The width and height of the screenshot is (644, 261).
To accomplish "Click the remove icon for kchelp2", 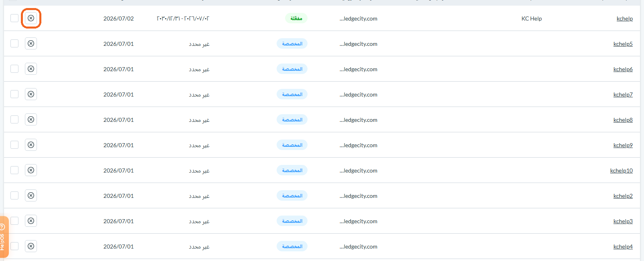I will pyautogui.click(x=31, y=195).
